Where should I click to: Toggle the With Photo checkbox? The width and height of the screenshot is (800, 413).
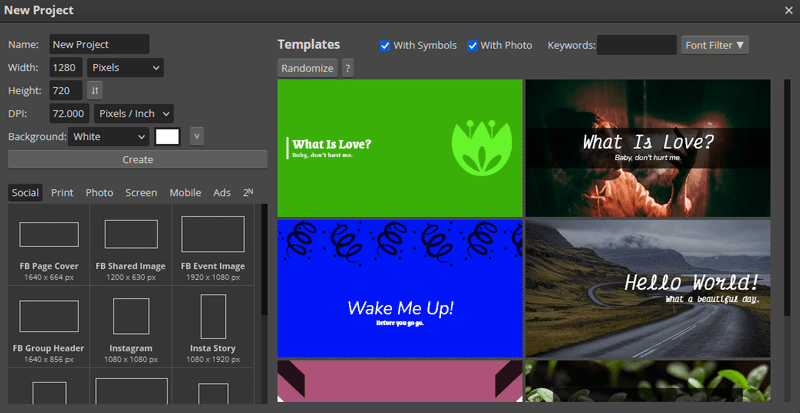click(x=473, y=46)
